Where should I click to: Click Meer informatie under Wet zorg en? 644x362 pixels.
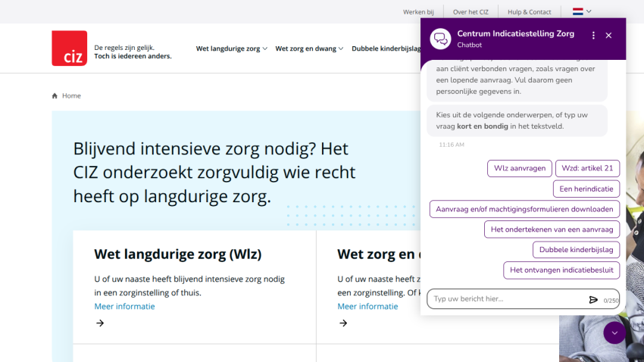click(367, 306)
